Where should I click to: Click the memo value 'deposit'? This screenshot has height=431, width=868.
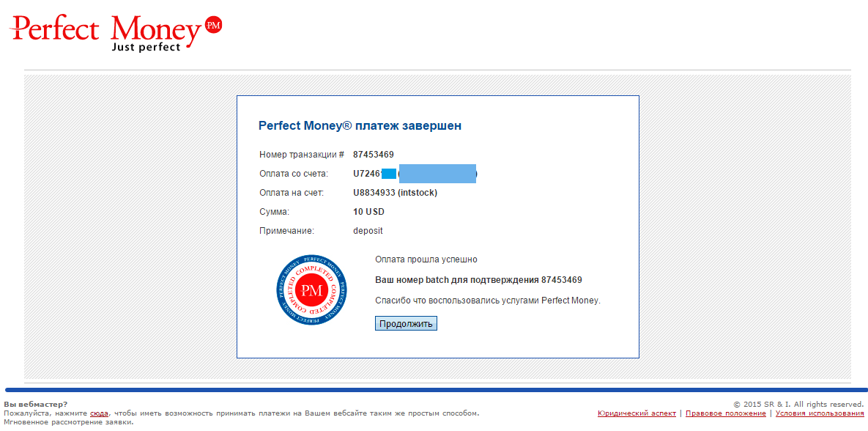click(x=368, y=231)
